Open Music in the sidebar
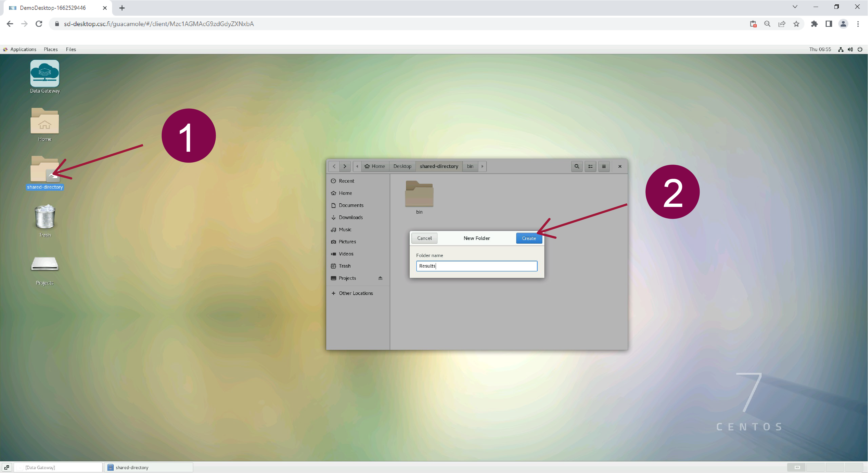Screen dimensions: 868x473 tap(358, 229)
